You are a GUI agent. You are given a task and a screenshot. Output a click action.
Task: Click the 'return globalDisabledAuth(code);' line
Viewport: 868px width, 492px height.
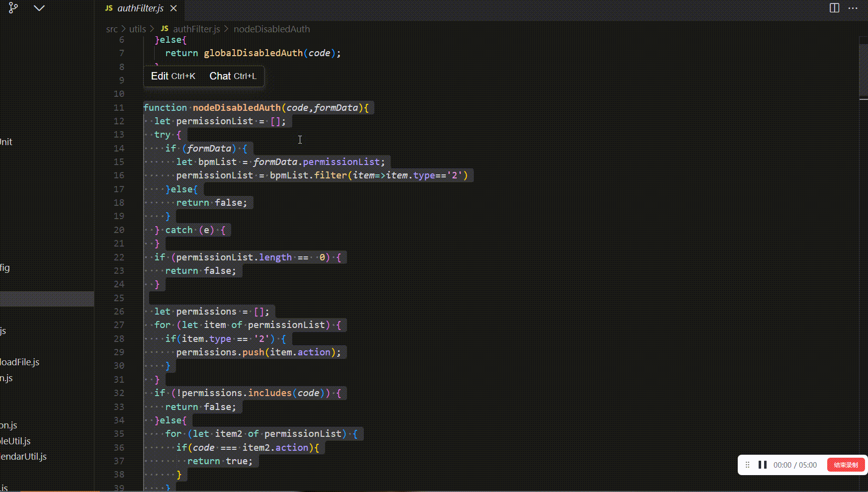pyautogui.click(x=253, y=53)
